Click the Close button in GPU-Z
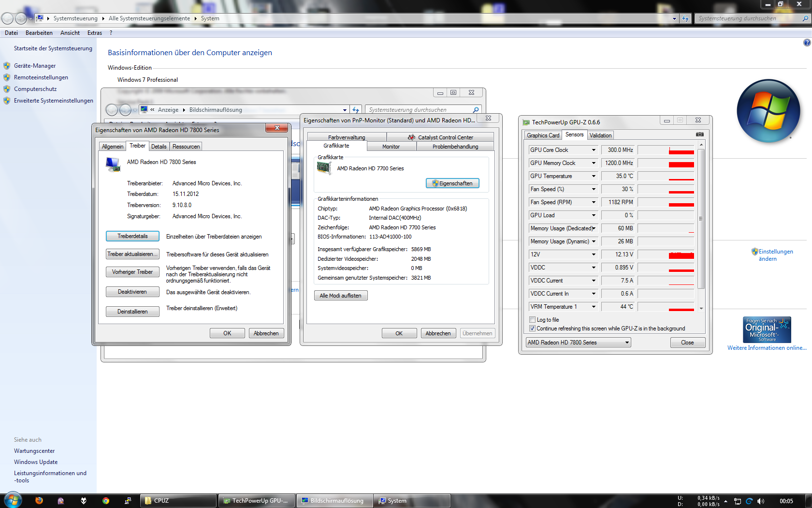The width and height of the screenshot is (812, 508). pyautogui.click(x=687, y=343)
